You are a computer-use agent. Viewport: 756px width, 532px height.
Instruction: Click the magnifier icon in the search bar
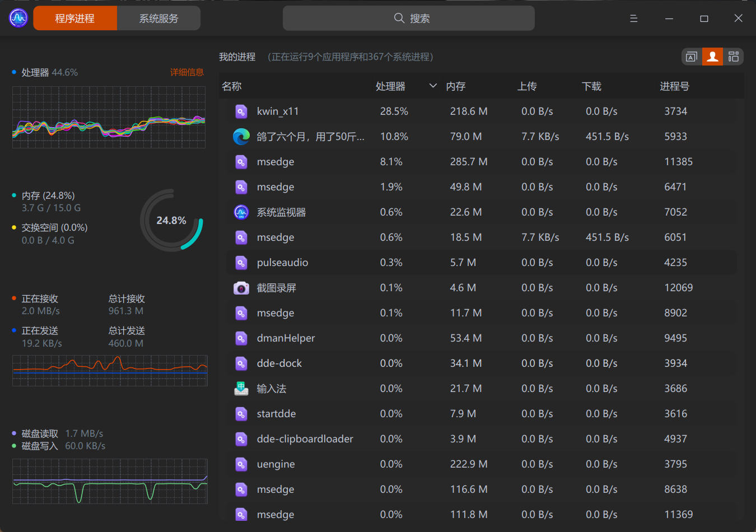(399, 18)
